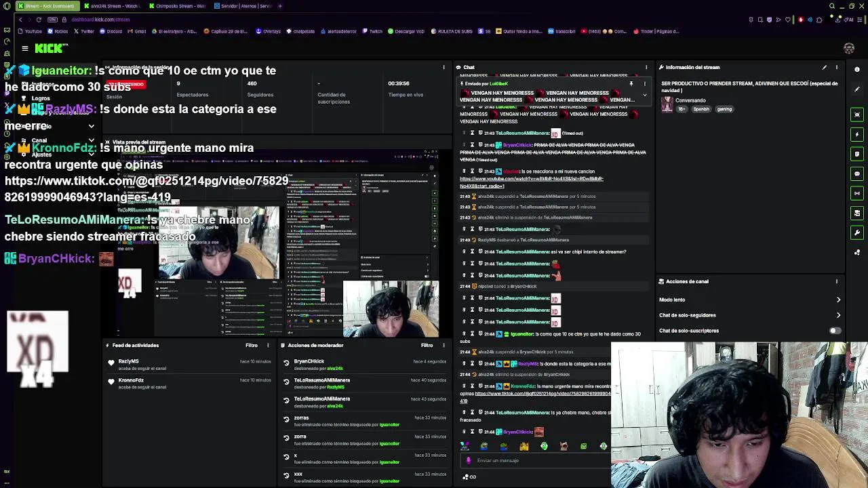Open Acciones de canal three-dot menu
Image resolution: width=868 pixels, height=488 pixels.
coord(837,281)
